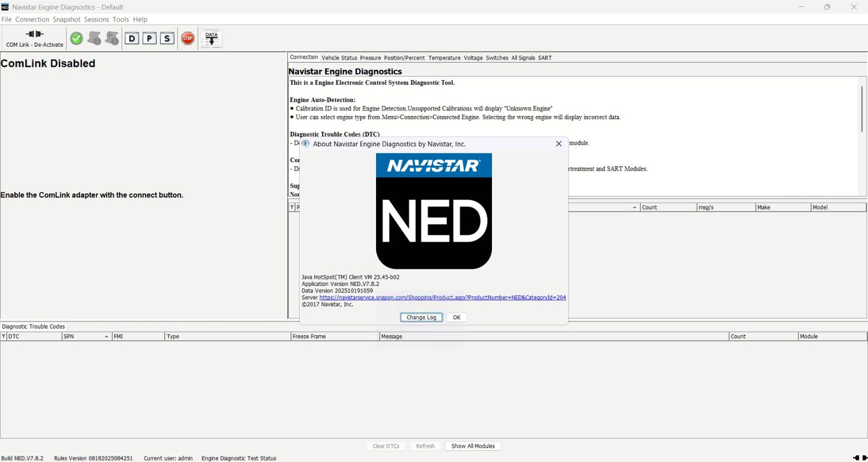
Task: Click the Make column header
Action: click(x=783, y=207)
